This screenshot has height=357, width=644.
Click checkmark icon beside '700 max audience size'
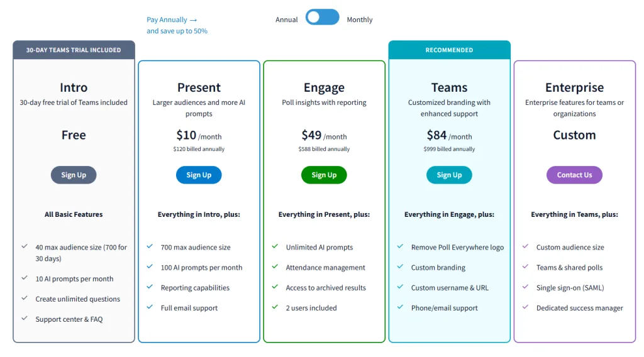tap(150, 247)
